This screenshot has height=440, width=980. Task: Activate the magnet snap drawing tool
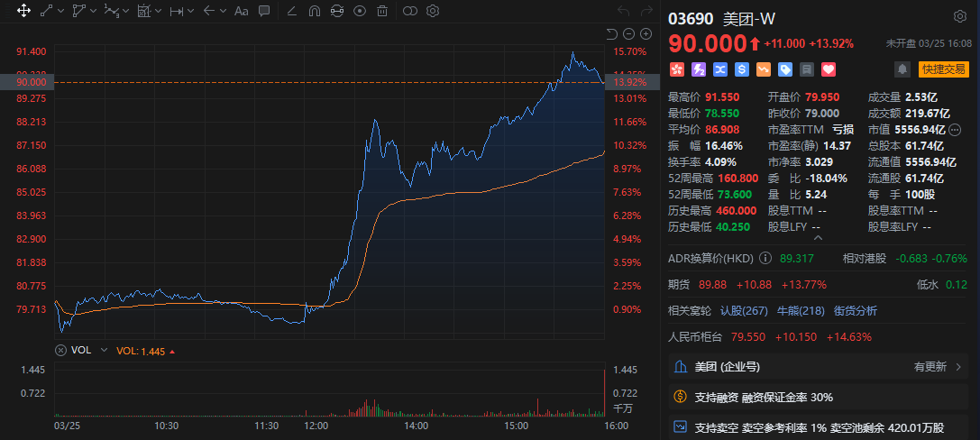315,11
